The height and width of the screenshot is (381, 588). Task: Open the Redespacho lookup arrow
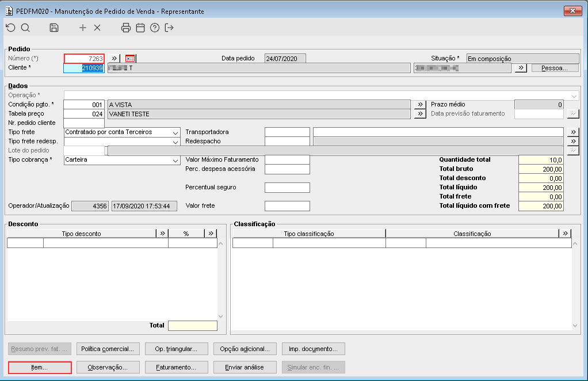[573, 142]
